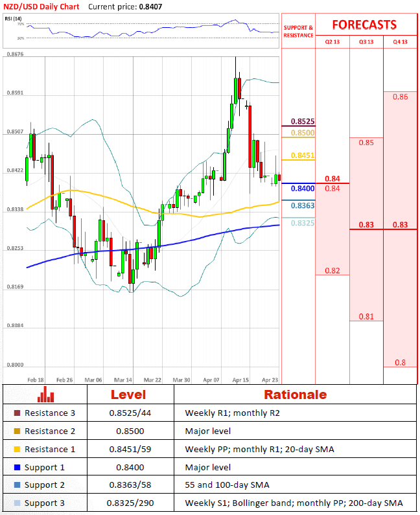Click the level cell 0.8525/44
This screenshot has height=515, width=420.
coord(130,413)
